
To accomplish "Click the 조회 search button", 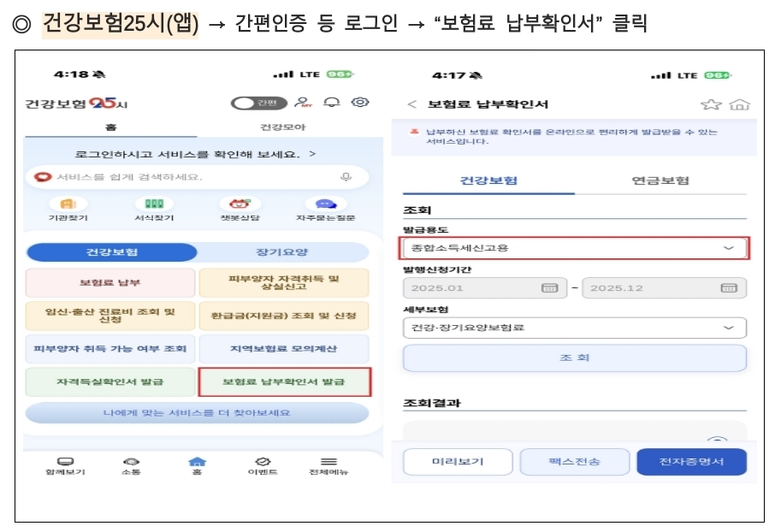I will [x=574, y=358].
